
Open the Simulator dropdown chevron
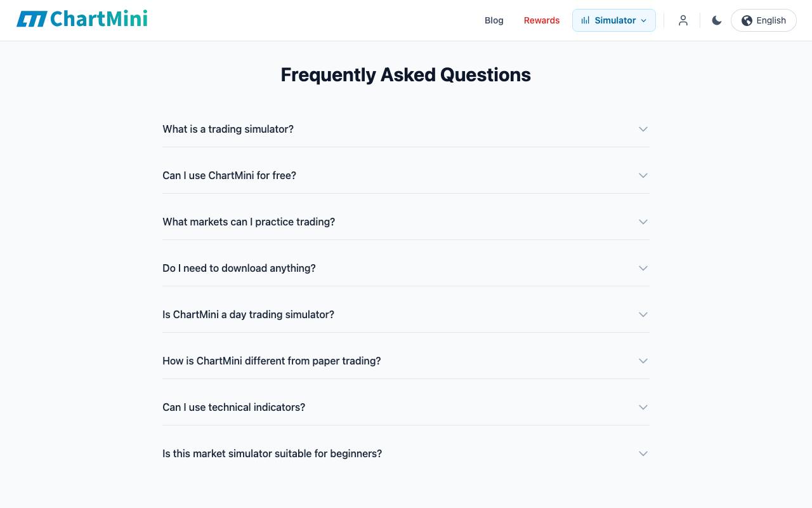pyautogui.click(x=643, y=20)
